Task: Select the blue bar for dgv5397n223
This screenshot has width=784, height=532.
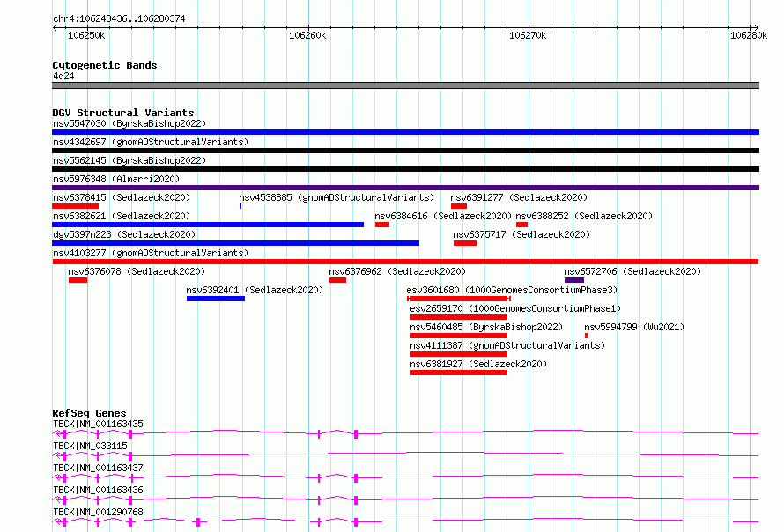Action: point(235,243)
